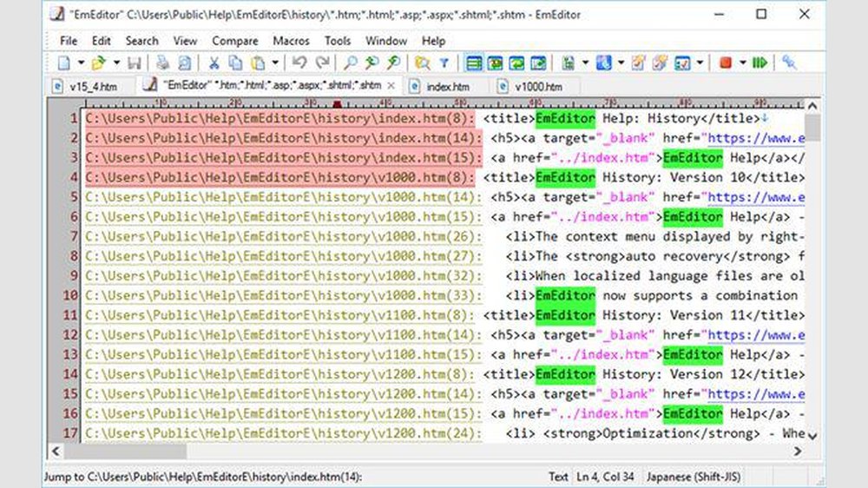Click the Japanese (Shift-JIS) encoding status
This screenshot has height=488, width=868.
pyautogui.click(x=693, y=477)
